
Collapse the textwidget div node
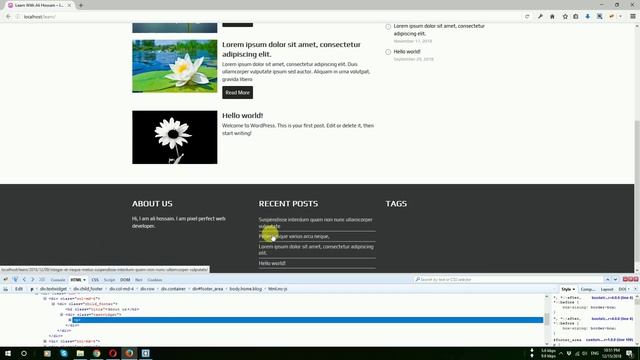(x=62, y=315)
